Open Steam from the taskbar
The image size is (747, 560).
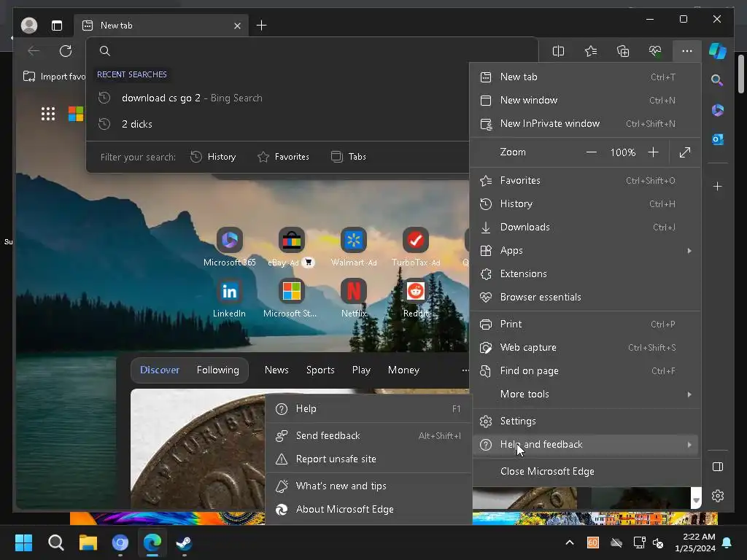184,542
